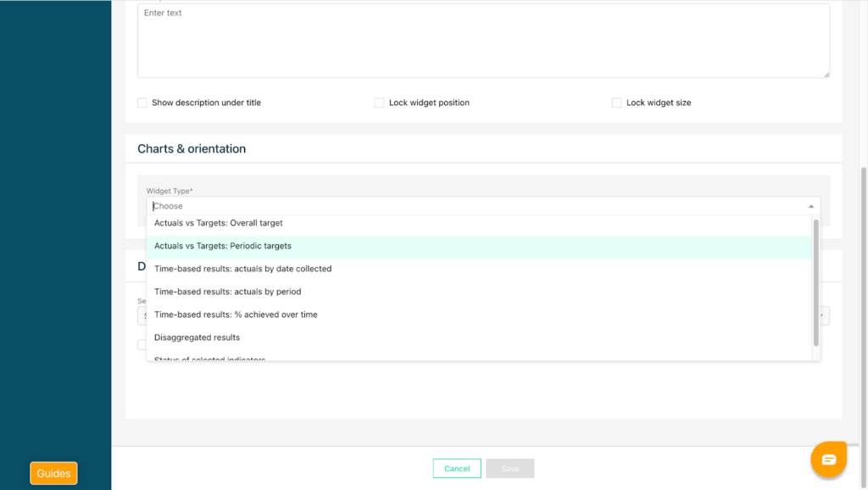The height and width of the screenshot is (490, 868).
Task: Click the Widget Type caret arrow icon
Action: click(810, 206)
